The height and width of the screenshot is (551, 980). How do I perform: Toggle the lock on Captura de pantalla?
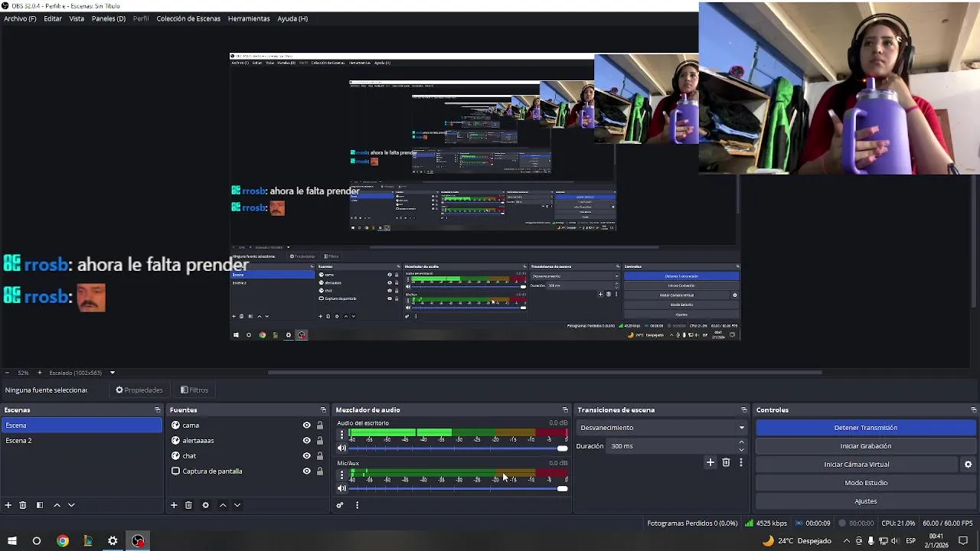(x=320, y=471)
